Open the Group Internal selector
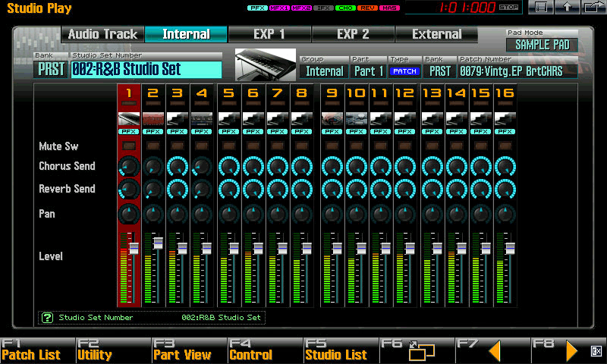The width and height of the screenshot is (607, 364). click(325, 71)
